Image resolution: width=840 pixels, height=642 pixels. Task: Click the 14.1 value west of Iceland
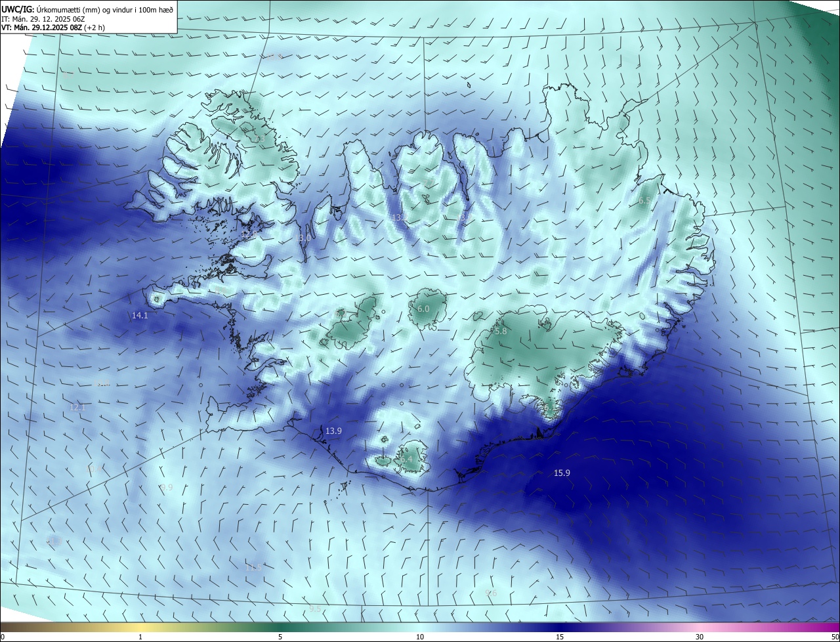point(140,315)
